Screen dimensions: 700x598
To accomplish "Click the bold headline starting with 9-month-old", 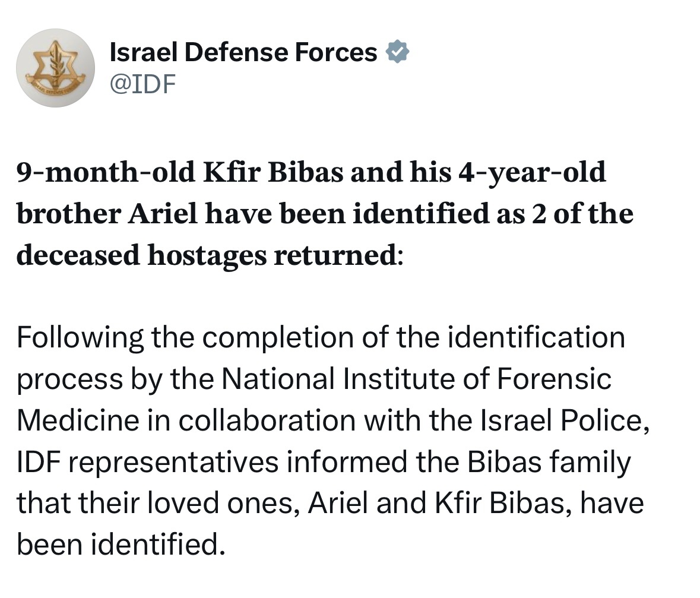I will tap(325, 213).
